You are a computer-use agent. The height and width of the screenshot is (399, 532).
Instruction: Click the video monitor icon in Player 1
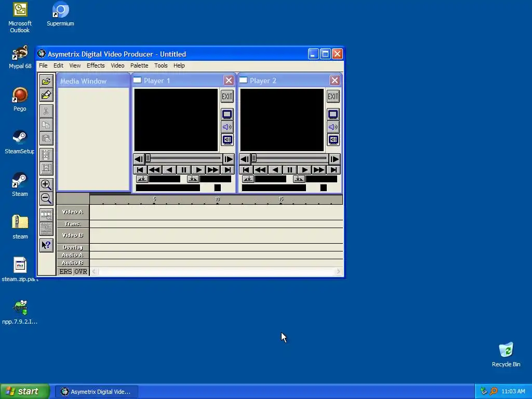coord(227,114)
